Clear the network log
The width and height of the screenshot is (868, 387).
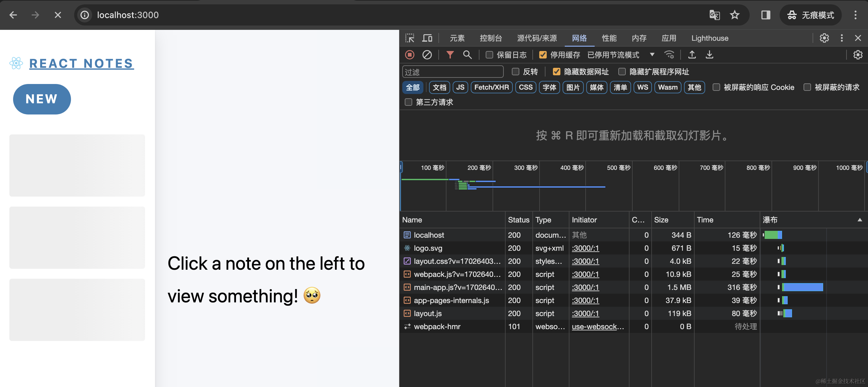[427, 54]
